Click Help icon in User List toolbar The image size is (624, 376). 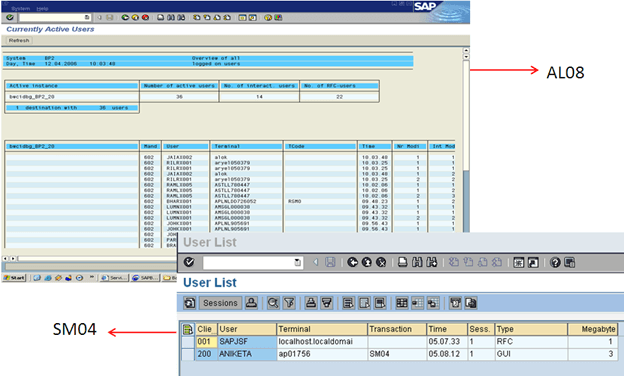(555, 262)
